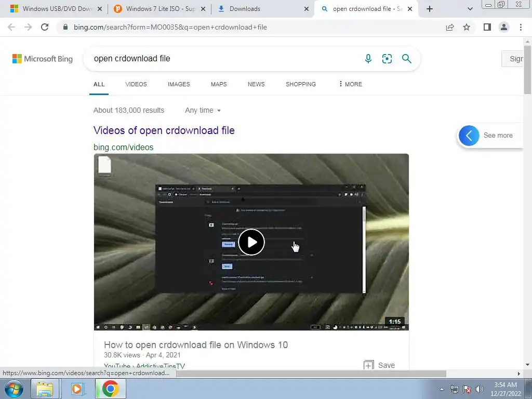Open a new tab with plus button
The height and width of the screenshot is (399, 532).
pos(430,9)
